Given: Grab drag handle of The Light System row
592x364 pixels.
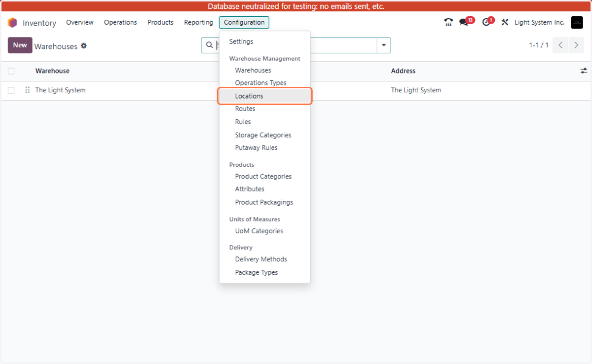Looking at the screenshot, I should [28, 90].
